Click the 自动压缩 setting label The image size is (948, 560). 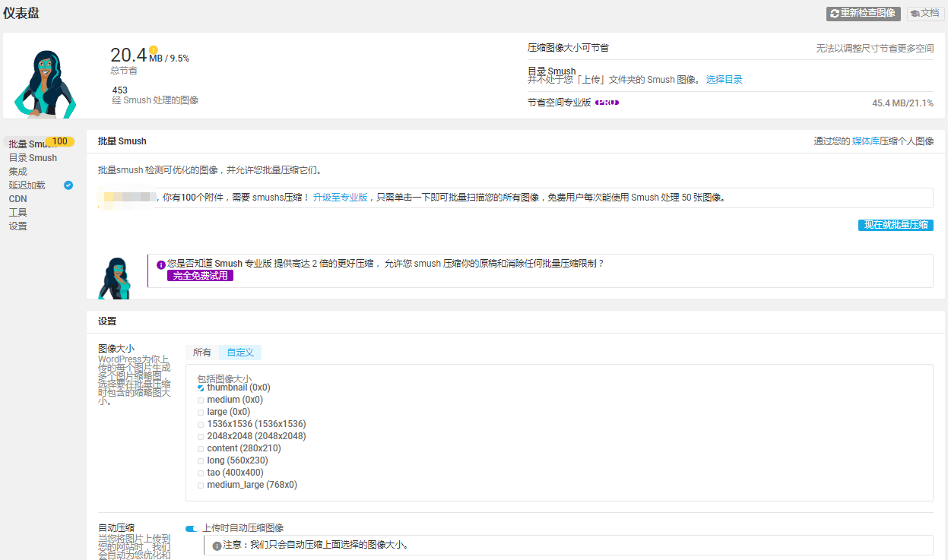pos(116,528)
